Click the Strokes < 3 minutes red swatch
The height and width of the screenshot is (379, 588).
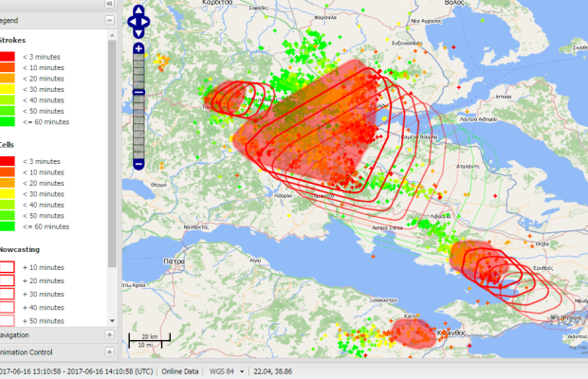[x=7, y=57]
